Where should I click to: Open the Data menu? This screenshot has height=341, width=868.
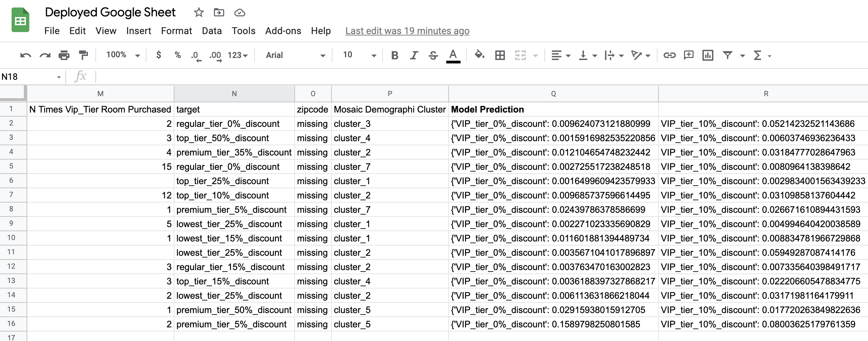click(x=212, y=31)
